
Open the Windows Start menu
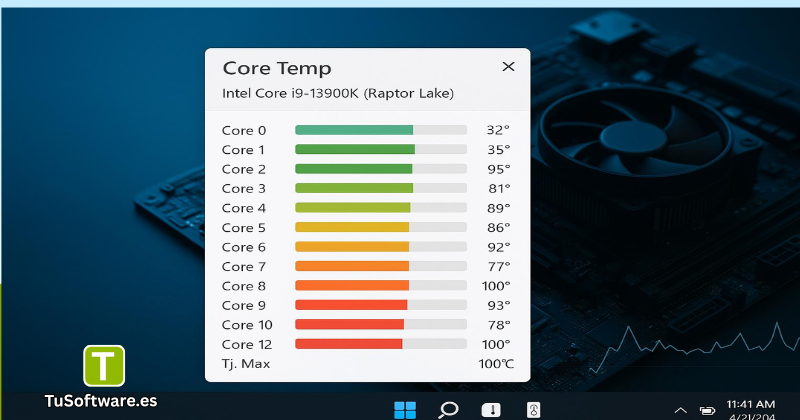(x=405, y=410)
